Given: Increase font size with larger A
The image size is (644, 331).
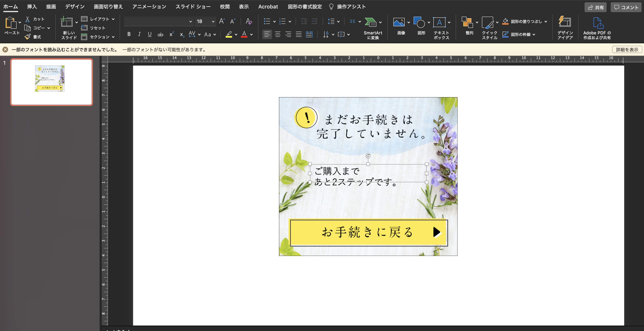Looking at the screenshot, I should click(222, 21).
